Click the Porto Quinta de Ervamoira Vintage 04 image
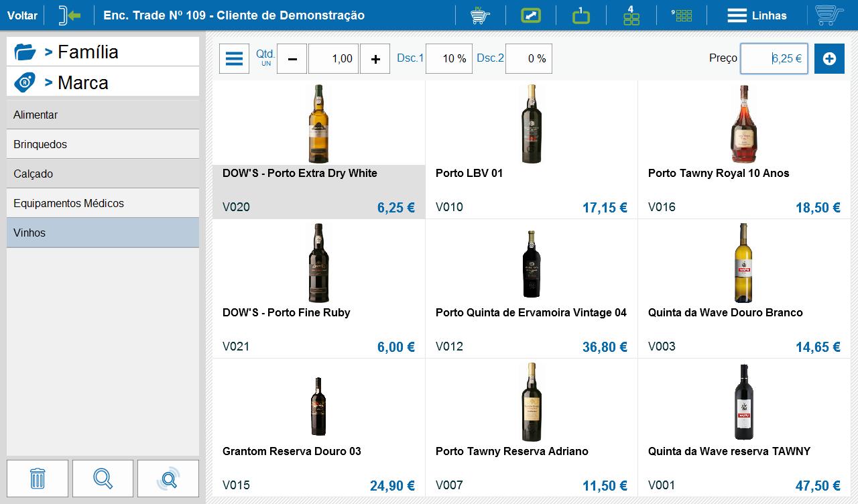Screen dimensions: 858x504 [x=531, y=264]
